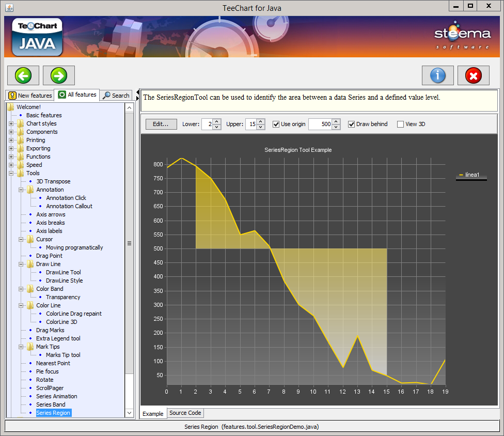Click the Mark Tips folder icon
The image size is (504, 436).
(x=30, y=347)
